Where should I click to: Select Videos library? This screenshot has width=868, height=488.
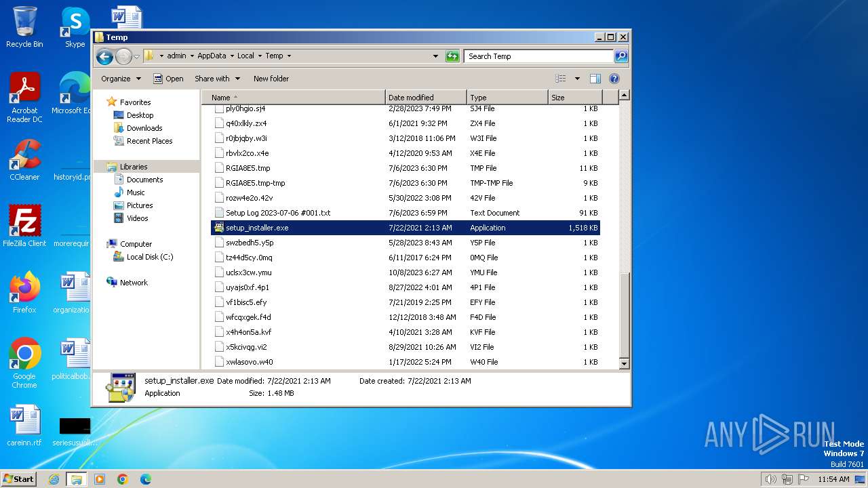point(137,218)
